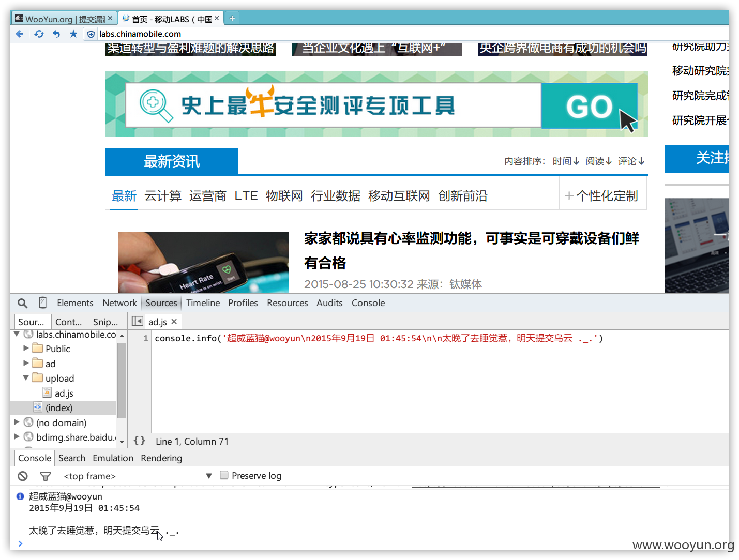
Task: Click the navigator tree vertical scrollbar
Action: (122, 381)
